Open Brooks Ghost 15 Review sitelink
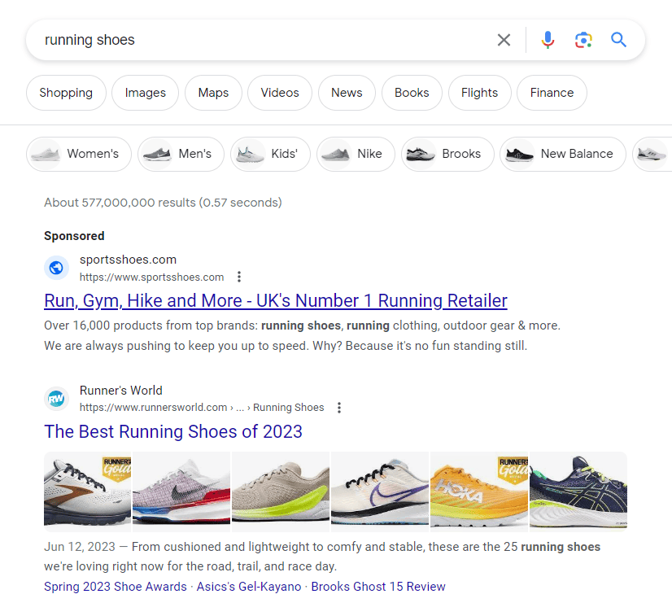 [x=378, y=586]
